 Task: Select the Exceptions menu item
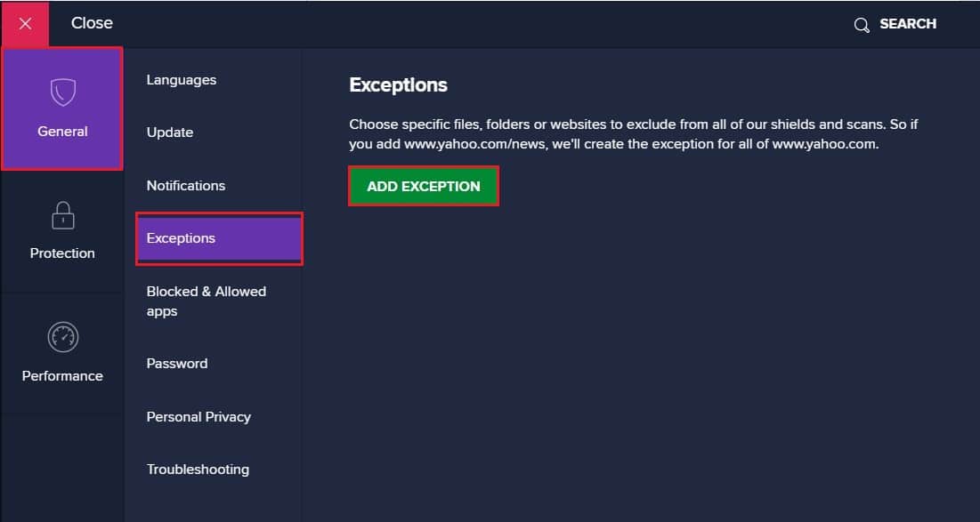point(182,238)
